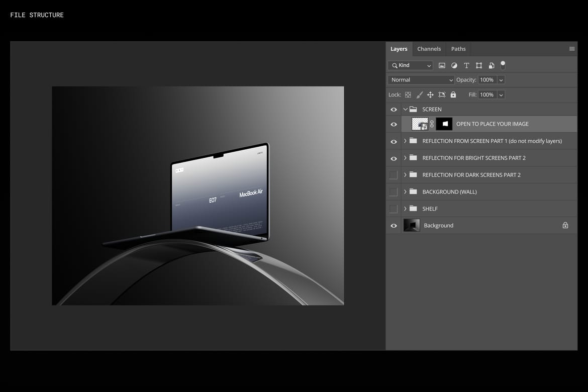Filter layers by pixel layer icon
The height and width of the screenshot is (392, 588).
click(x=442, y=65)
